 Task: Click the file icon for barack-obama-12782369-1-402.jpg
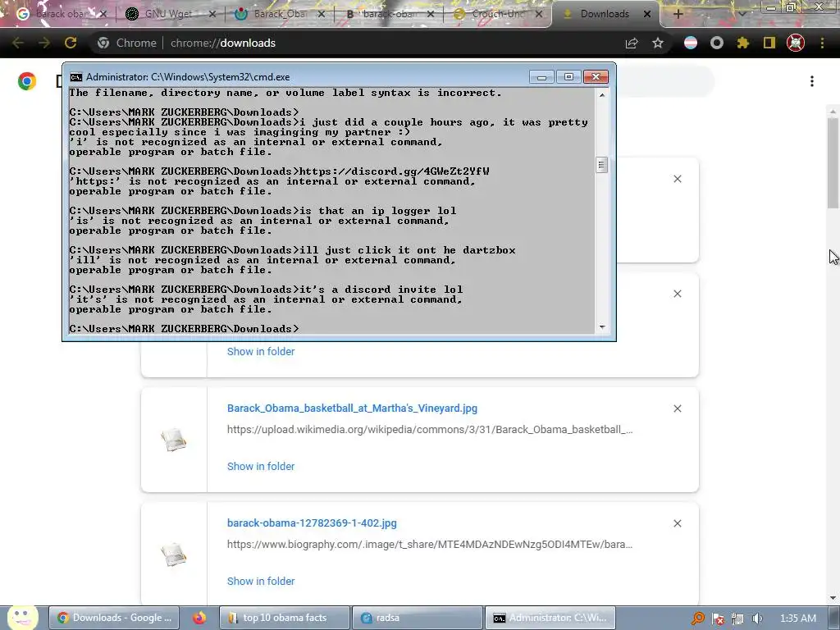coord(174,555)
